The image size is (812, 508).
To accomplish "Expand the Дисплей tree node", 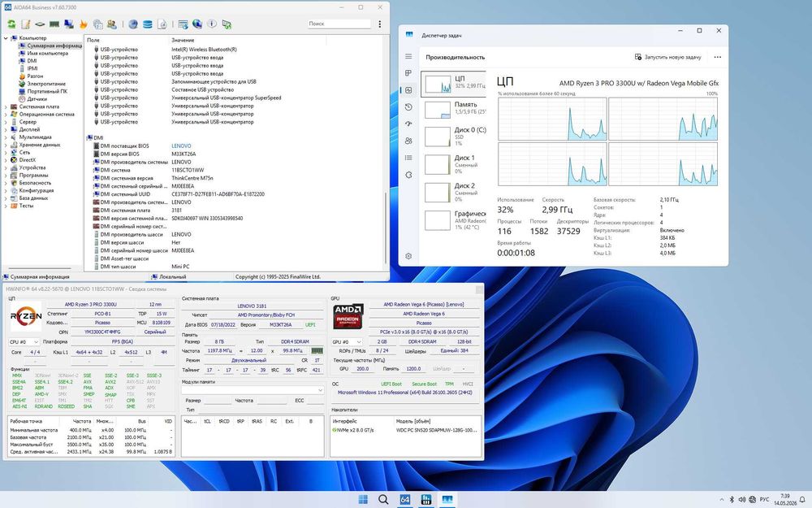I will (x=6, y=129).
